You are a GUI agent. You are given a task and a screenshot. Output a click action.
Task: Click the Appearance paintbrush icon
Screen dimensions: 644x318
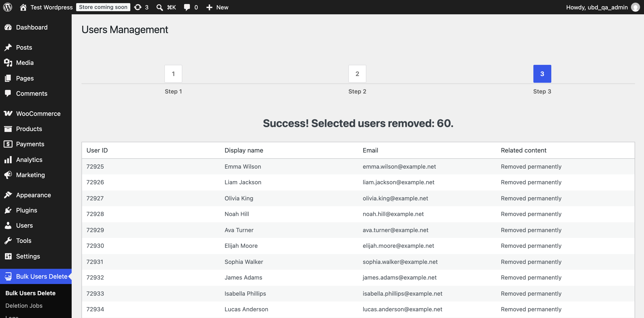[8, 195]
